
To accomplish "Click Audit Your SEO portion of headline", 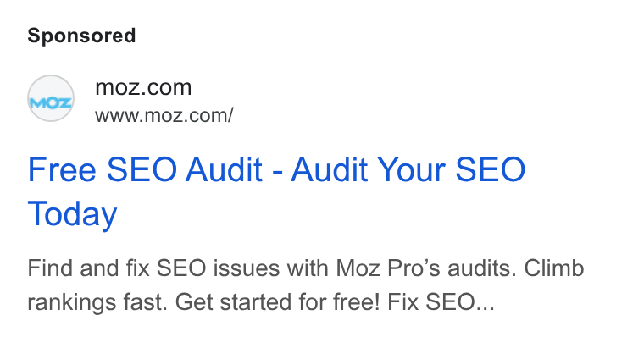I will [408, 169].
